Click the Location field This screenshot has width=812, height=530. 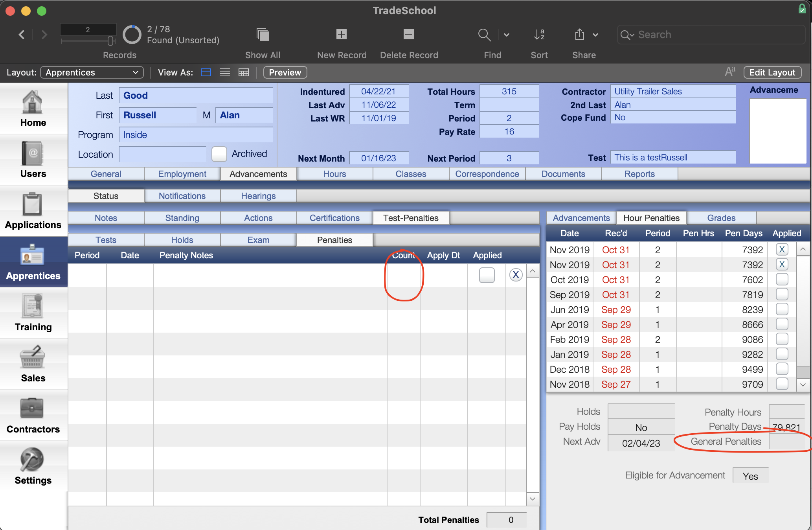[x=162, y=154]
